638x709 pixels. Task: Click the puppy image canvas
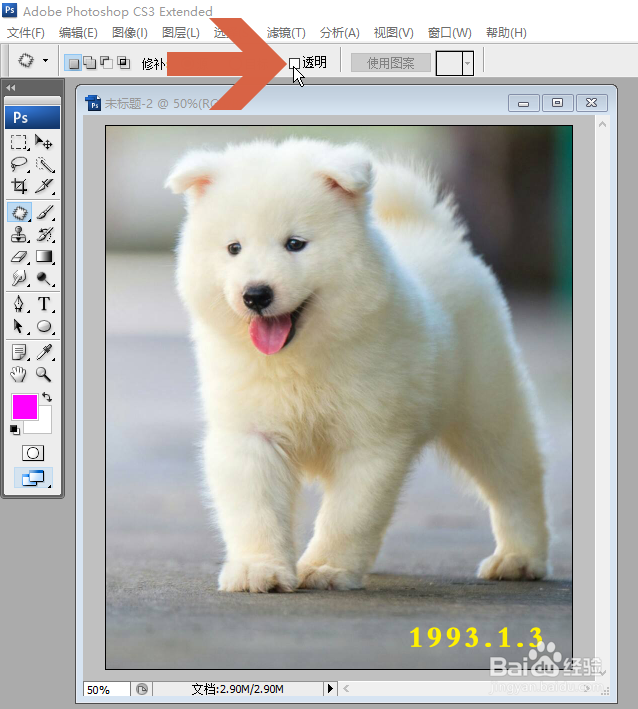click(x=339, y=397)
